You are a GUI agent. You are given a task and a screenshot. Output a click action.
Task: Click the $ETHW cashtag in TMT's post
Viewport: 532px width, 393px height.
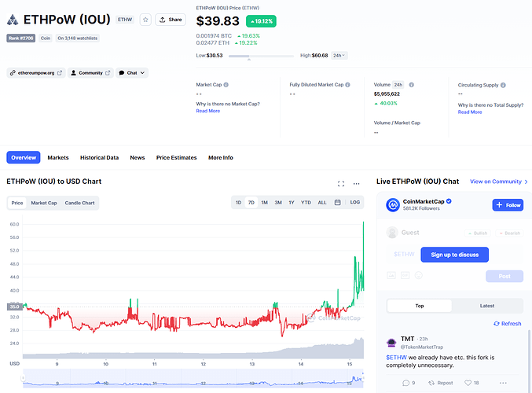tap(396, 358)
